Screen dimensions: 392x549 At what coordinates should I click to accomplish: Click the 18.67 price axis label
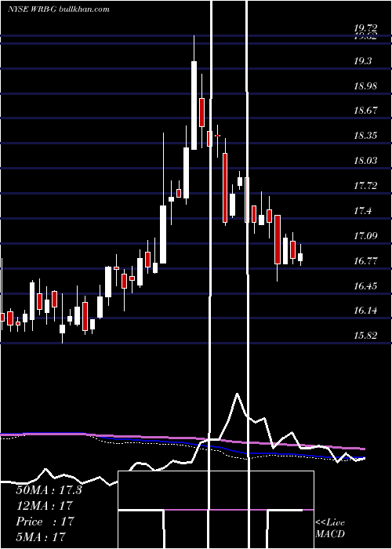point(365,111)
